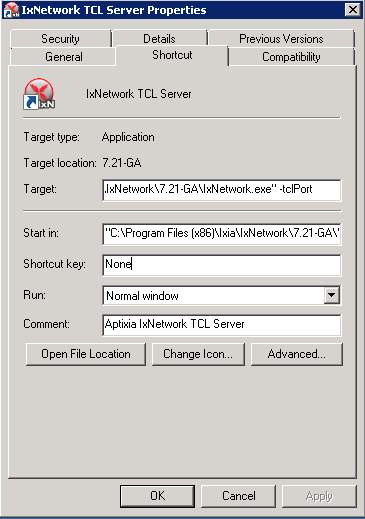Switch to the Security tab
This screenshot has height=519, width=365.
coord(60,39)
